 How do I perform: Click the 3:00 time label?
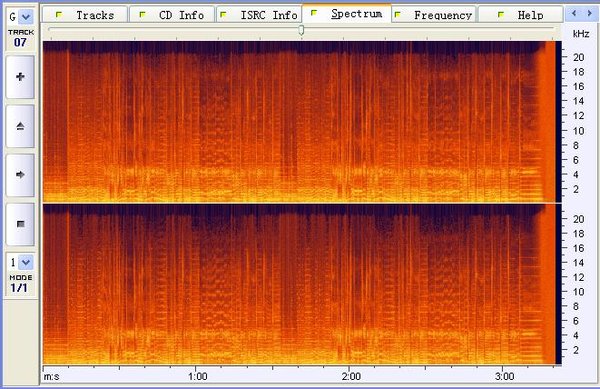click(x=504, y=376)
